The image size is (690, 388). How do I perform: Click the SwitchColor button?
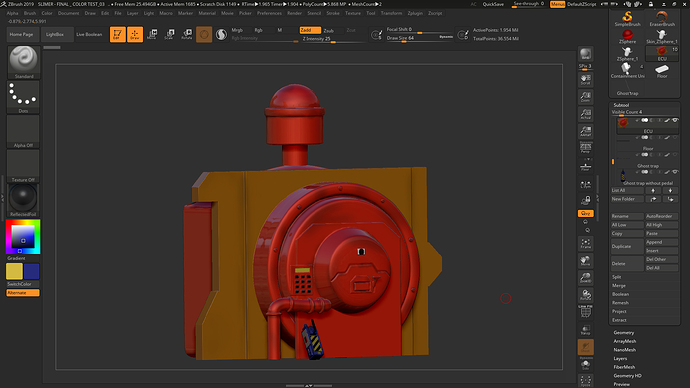[x=23, y=284]
